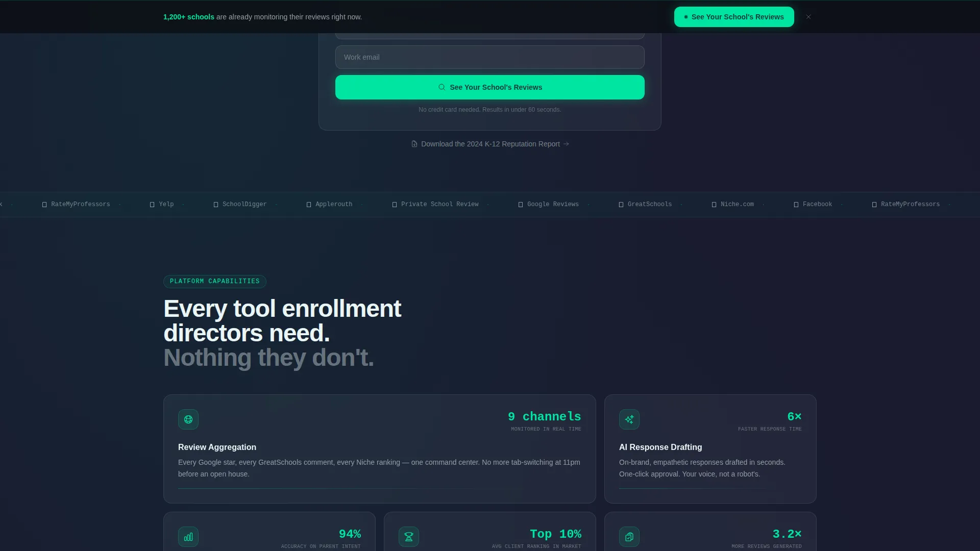Screen dimensions: 980x551
Task: Click the Review Aggregation globe icon
Action: pos(188,419)
